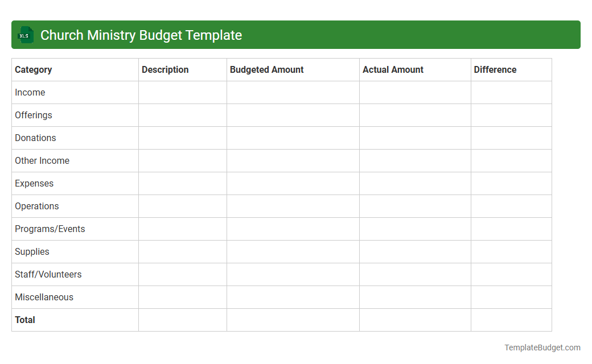
Task: Select the Income row label
Action: pos(30,92)
